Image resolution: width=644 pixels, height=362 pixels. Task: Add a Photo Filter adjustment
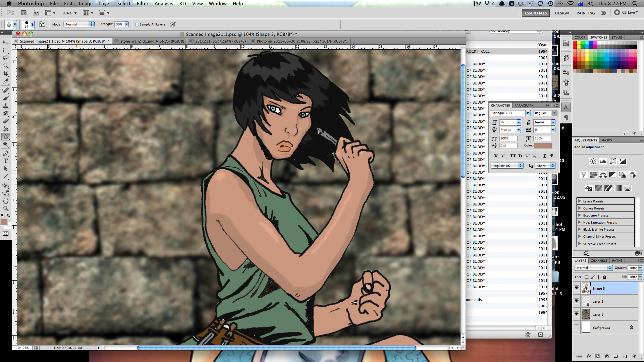pyautogui.click(x=623, y=175)
